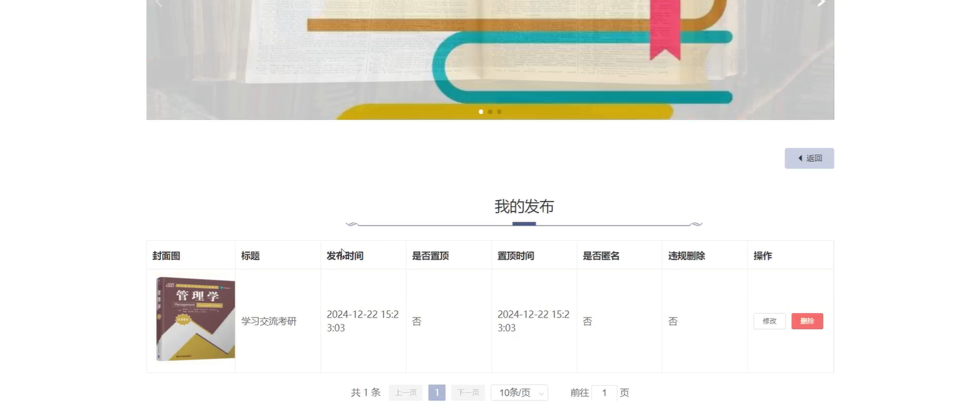Click the 管理学 book cover thumbnail
The width and height of the screenshot is (980, 409).
point(194,318)
